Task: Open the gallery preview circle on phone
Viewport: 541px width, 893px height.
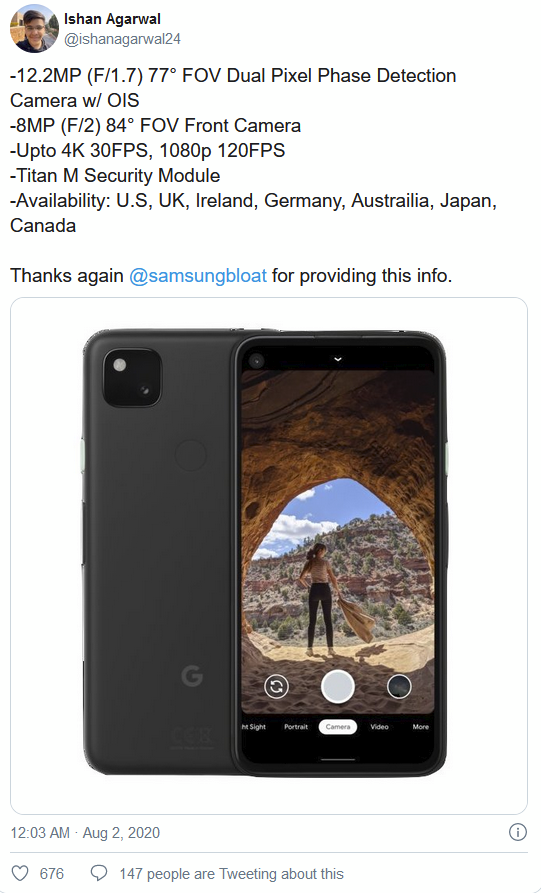Action: (399, 686)
